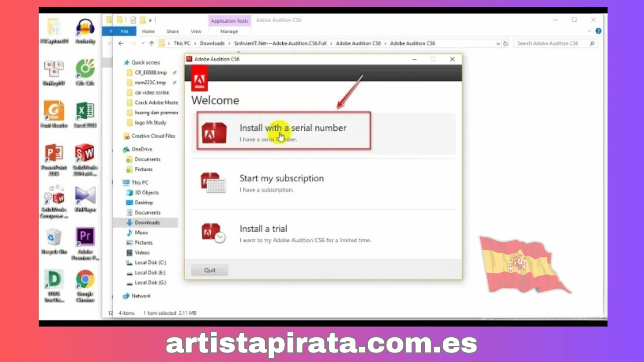Click the trial clock package icon
Image resolution: width=644 pixels, height=362 pixels.
point(213,233)
